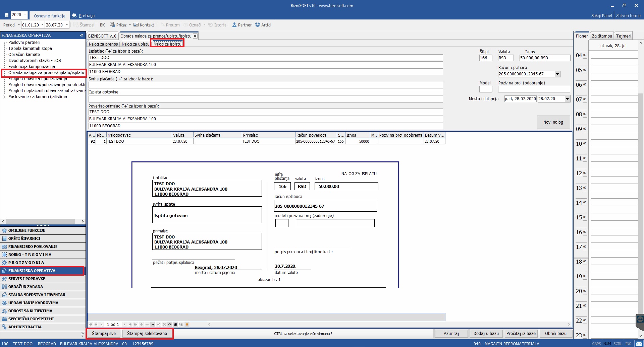Go to first record in grid navigator
This screenshot has width=644, height=347.
pos(91,324)
